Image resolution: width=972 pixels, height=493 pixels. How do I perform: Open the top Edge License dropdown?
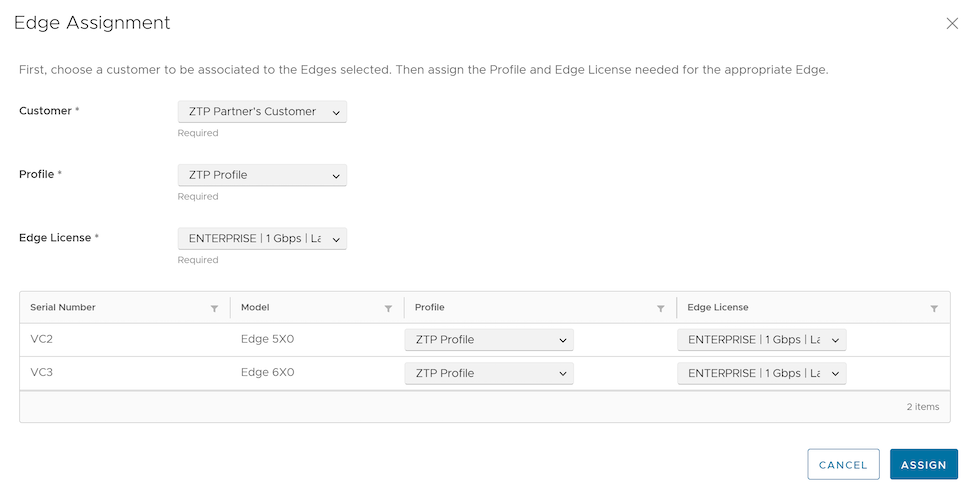tap(261, 239)
